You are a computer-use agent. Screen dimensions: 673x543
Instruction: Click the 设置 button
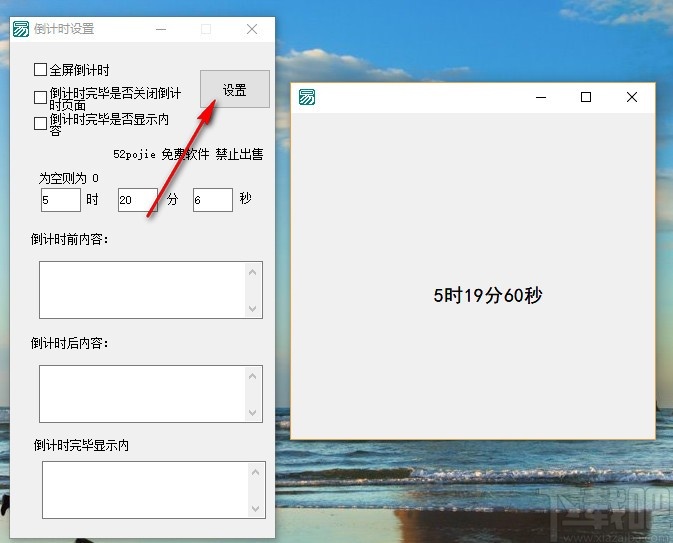click(x=235, y=89)
